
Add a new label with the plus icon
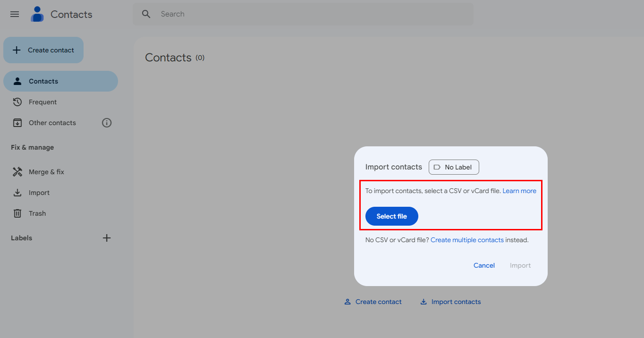(107, 238)
